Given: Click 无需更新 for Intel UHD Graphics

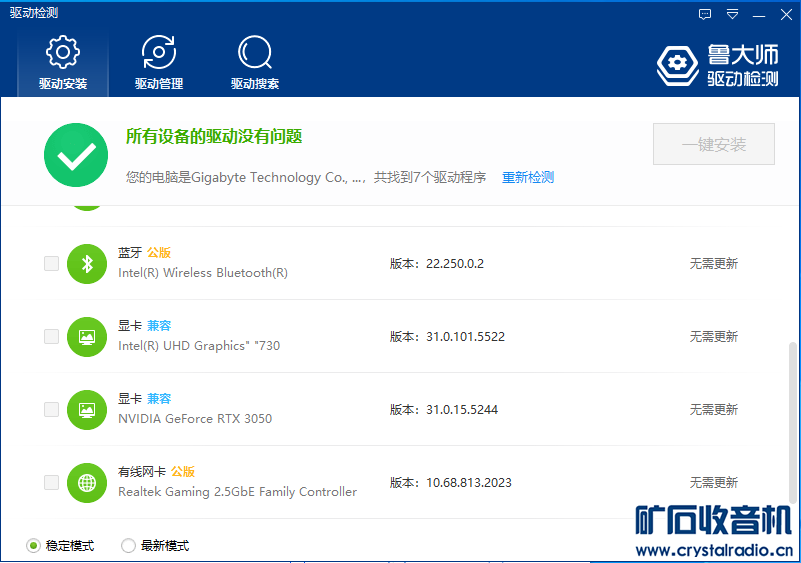Looking at the screenshot, I should 714,337.
